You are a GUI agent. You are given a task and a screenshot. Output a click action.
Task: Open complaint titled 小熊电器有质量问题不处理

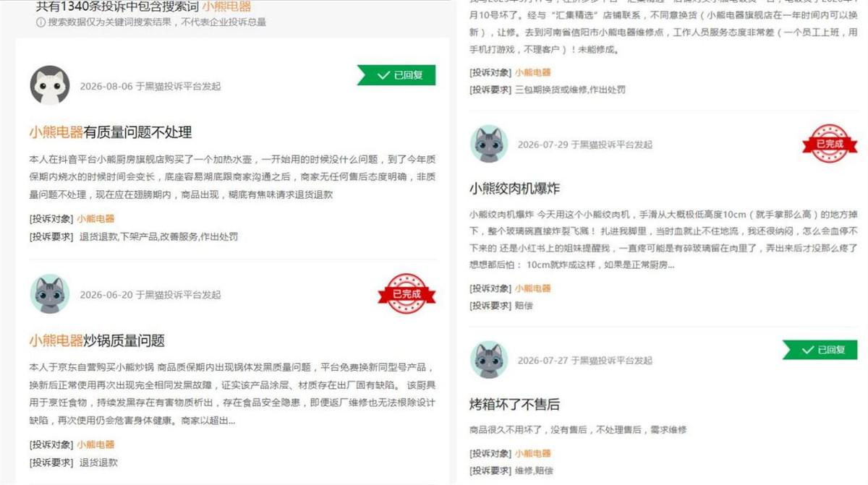111,132
